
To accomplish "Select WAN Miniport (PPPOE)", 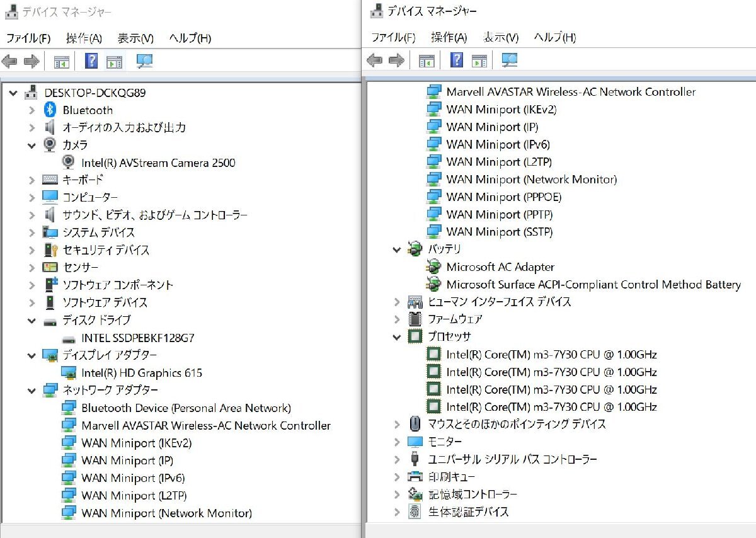I will point(503,197).
